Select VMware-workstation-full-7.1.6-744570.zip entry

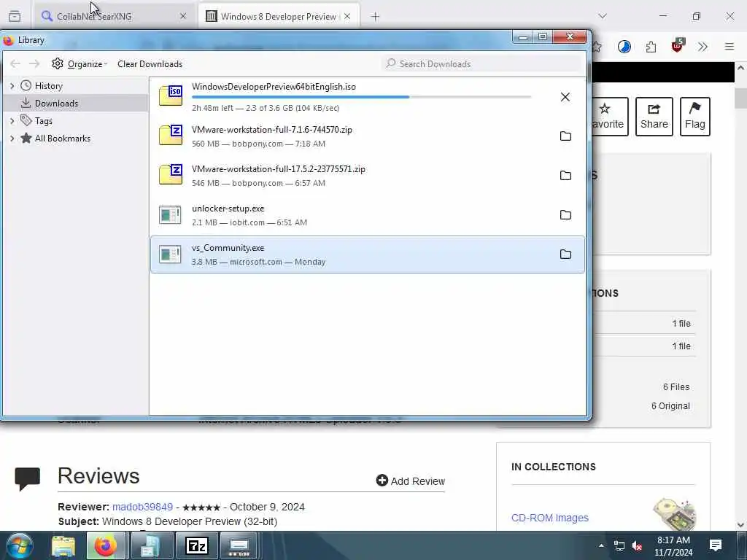[x=368, y=136]
